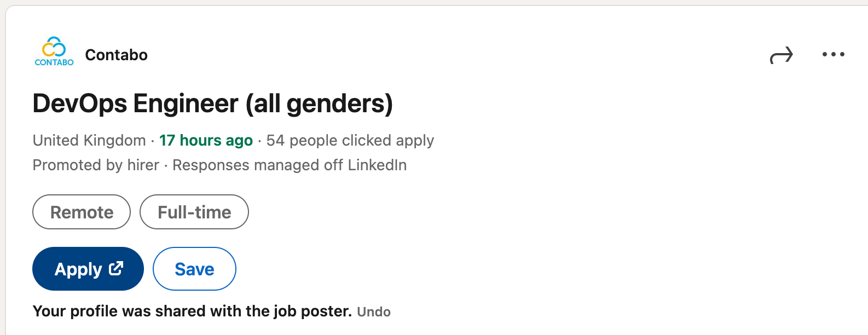Click the Contabo cloud logo icon
This screenshot has width=868, height=335.
[x=54, y=47]
